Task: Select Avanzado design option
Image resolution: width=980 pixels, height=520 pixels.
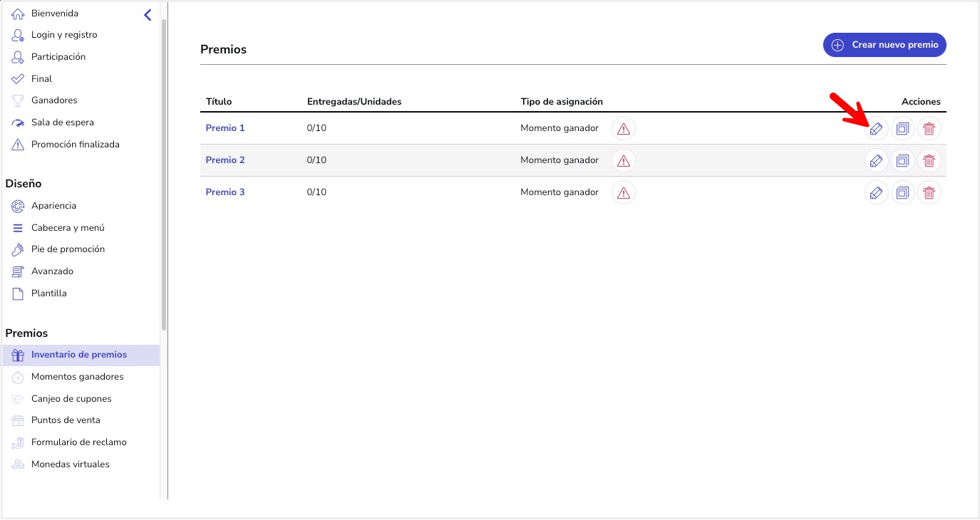Action: pos(52,271)
